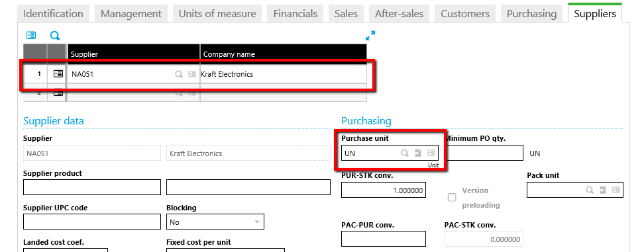Click the Company name column header
644x252 pixels.
[x=283, y=54]
